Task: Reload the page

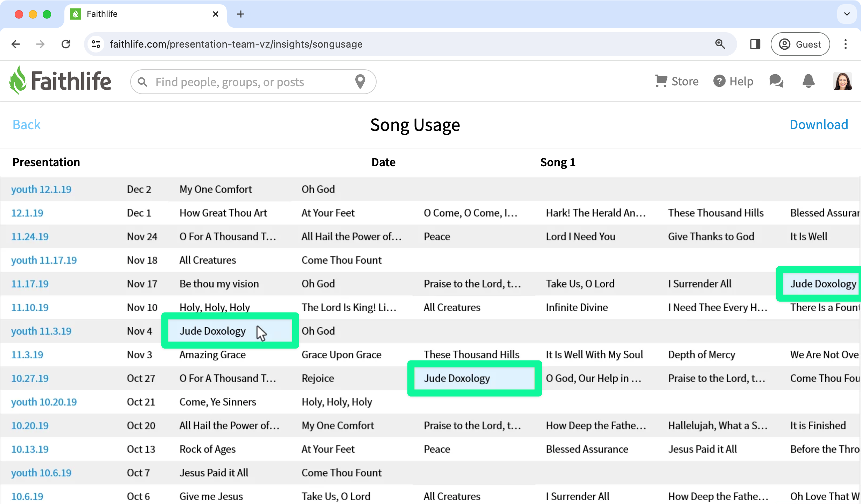Action: (x=66, y=44)
